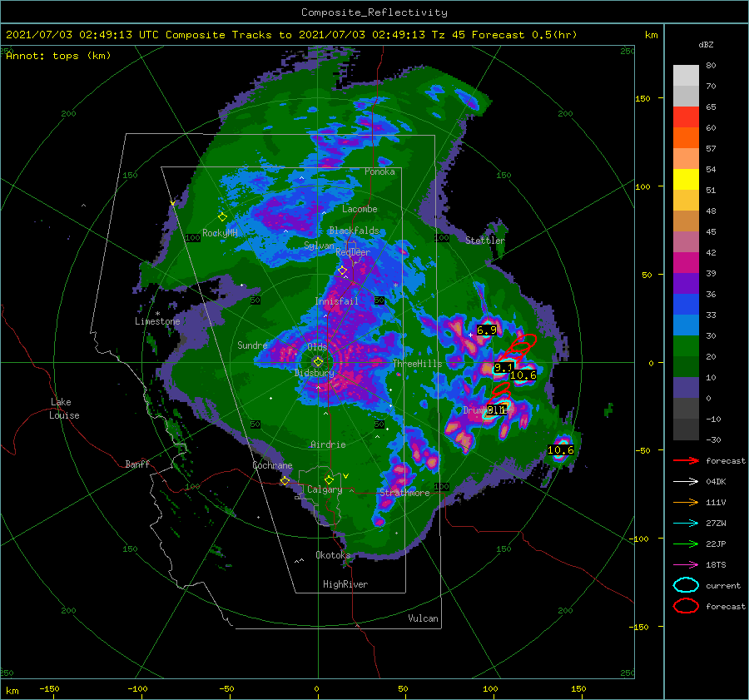Click the Sylvan label

(319, 246)
